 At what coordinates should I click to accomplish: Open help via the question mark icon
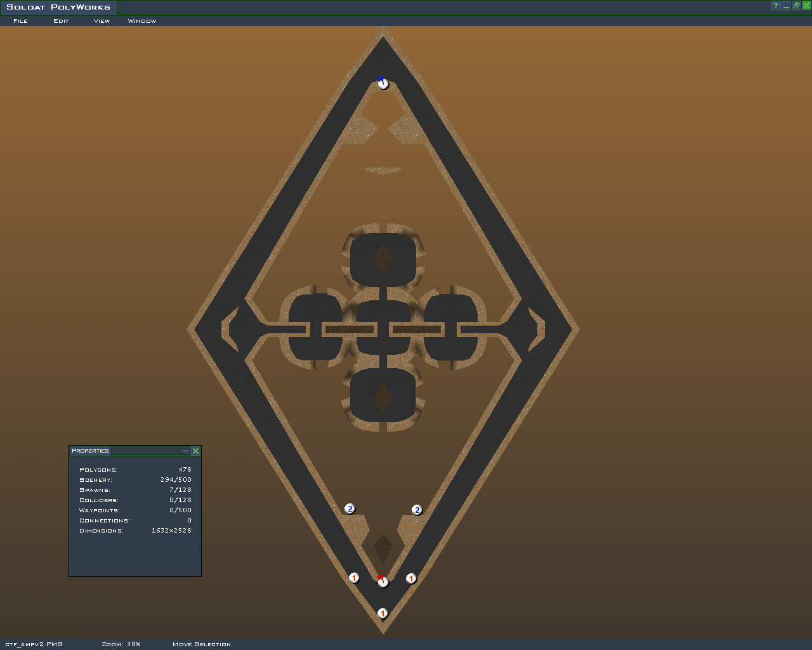click(775, 6)
